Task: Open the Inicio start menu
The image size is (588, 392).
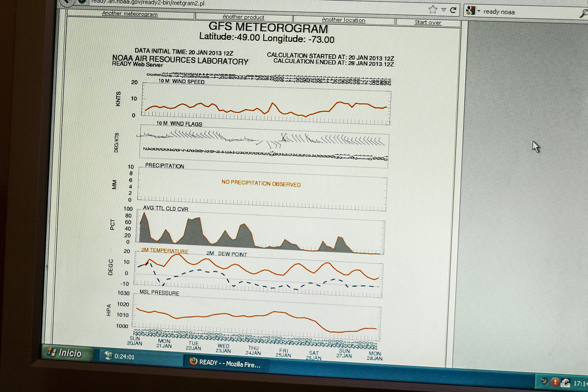Action: point(67,352)
